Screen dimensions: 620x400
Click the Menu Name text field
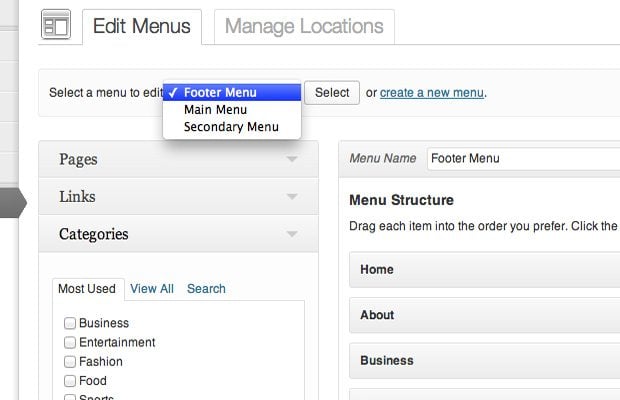[522, 158]
